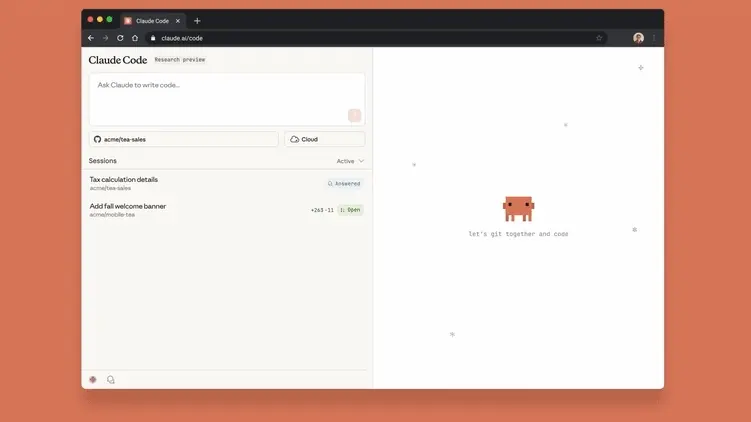
Task: Click the acme/mobile-tea repository text
Action: 112,215
